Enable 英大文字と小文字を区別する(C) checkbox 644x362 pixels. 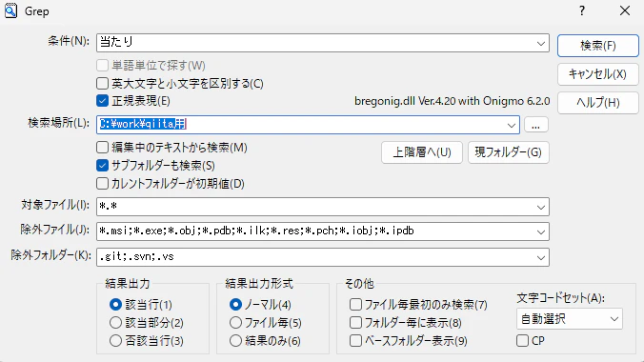point(102,84)
